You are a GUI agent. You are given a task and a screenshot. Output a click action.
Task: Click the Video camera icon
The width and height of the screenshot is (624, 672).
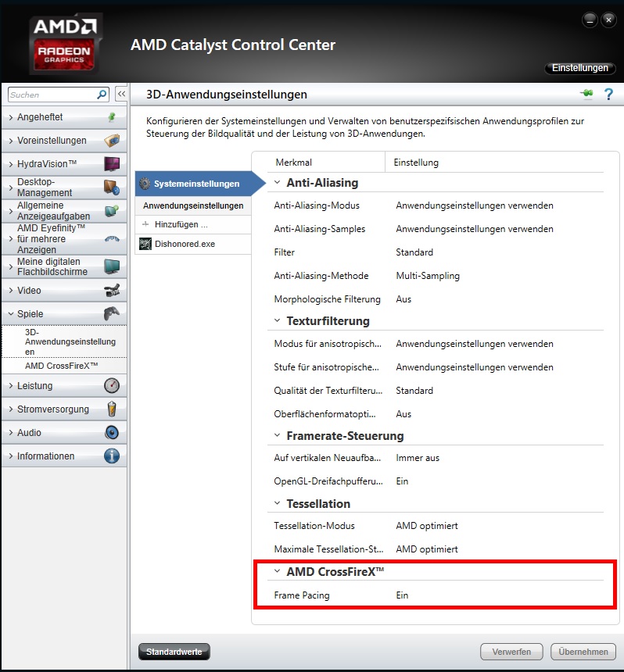coord(112,290)
